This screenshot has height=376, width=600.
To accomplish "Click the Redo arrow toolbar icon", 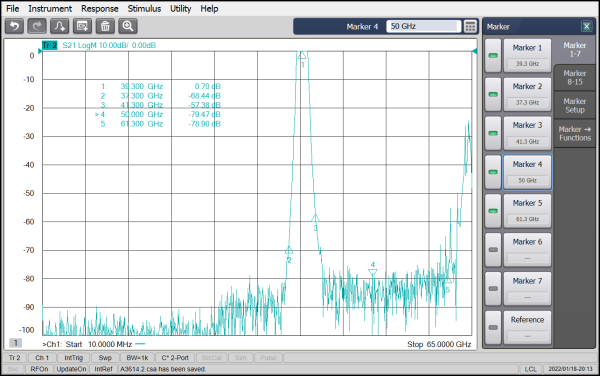I will click(x=37, y=26).
